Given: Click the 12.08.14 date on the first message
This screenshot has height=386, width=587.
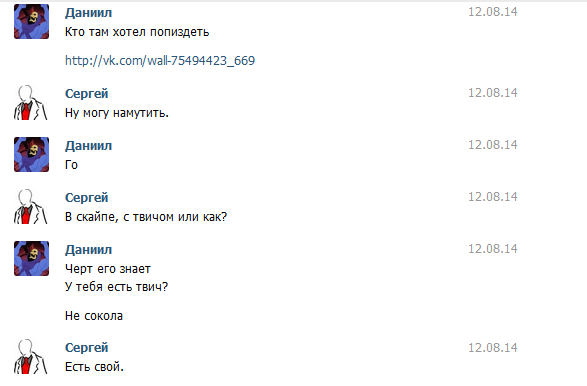Looking at the screenshot, I should (493, 12).
